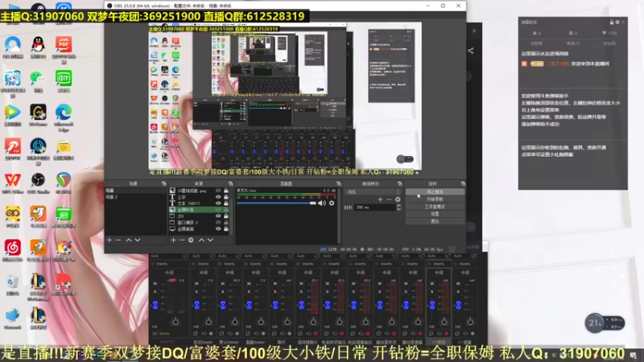The width and height of the screenshot is (644, 362).
Task: Open the scene transition type dropdown
Action: click(x=374, y=191)
